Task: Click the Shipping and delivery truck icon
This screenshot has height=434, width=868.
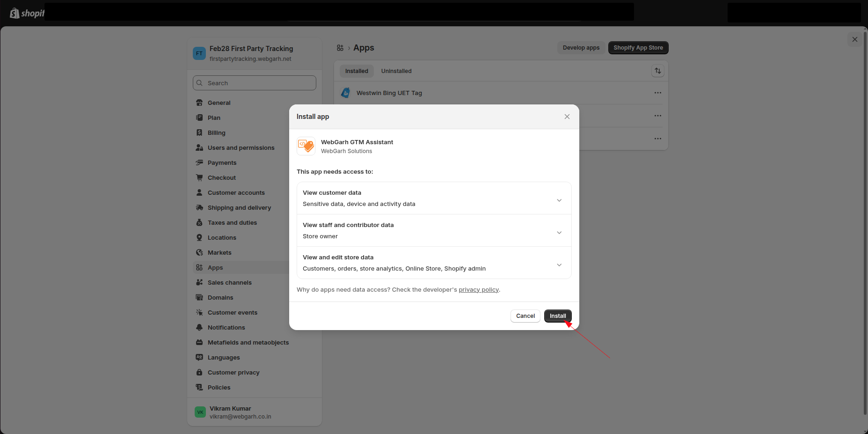Action: 199,207
